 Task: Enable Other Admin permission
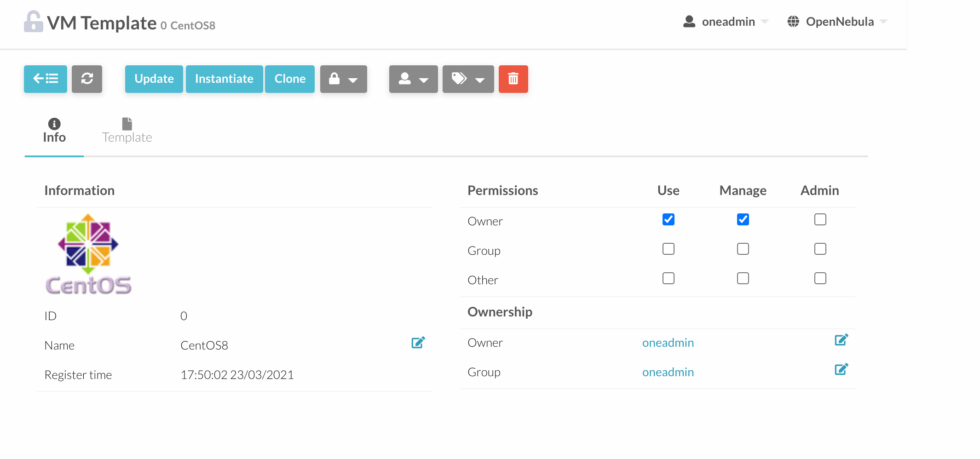(820, 278)
